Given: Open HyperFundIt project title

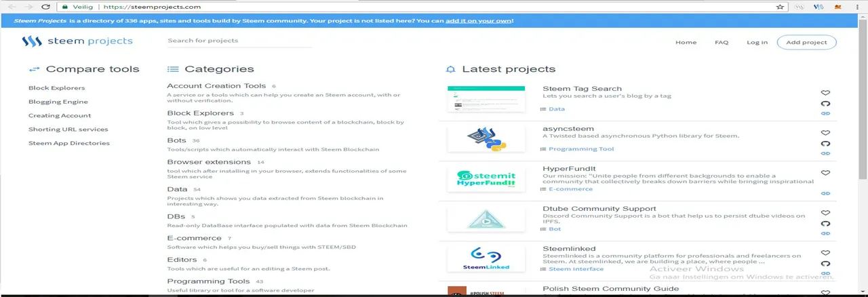Looking at the screenshot, I should [x=568, y=168].
